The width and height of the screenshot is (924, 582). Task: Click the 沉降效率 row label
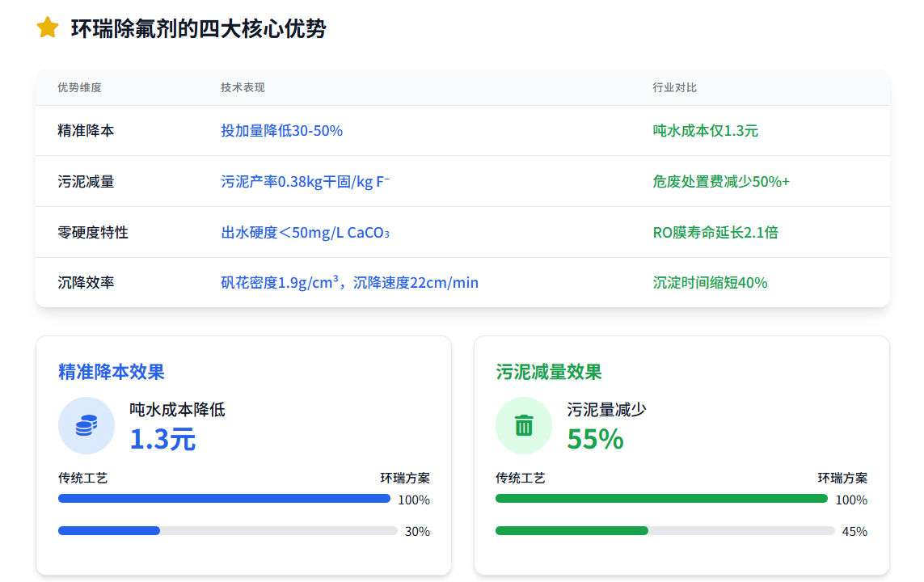[x=86, y=283]
